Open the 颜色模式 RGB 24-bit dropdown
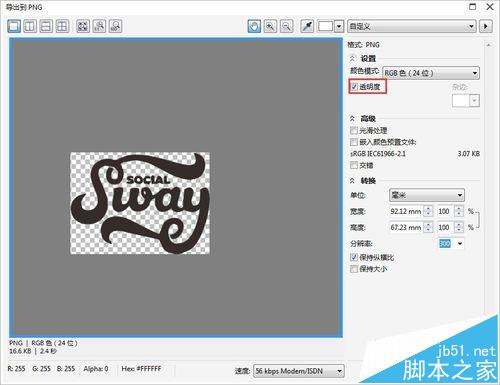Screen dimensions: 500x385 [x=431, y=73]
